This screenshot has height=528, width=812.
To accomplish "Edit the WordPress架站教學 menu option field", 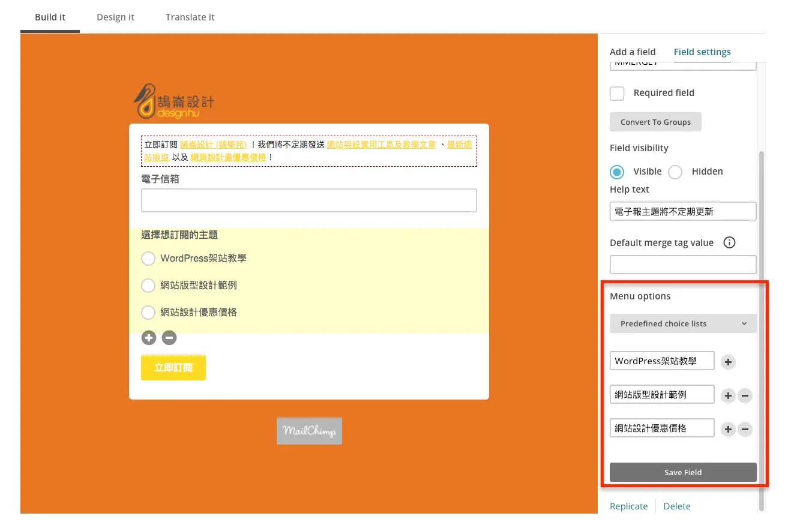I will coord(662,361).
